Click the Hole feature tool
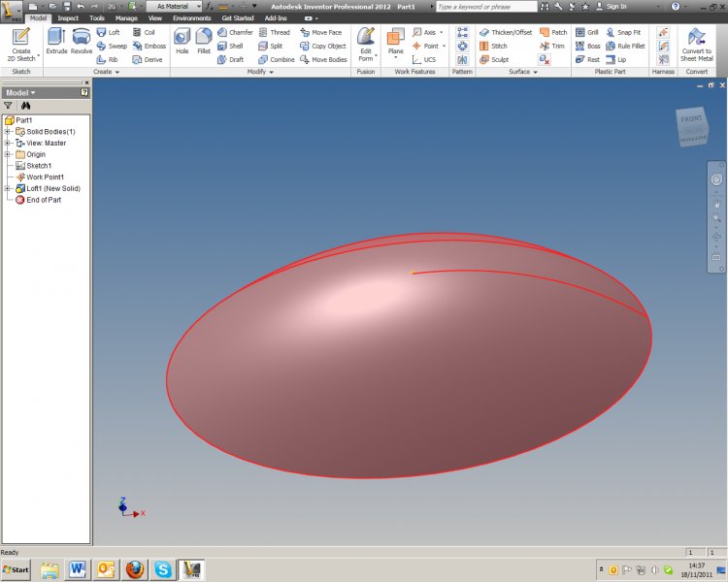Image resolution: width=728 pixels, height=582 pixels. [x=182, y=43]
